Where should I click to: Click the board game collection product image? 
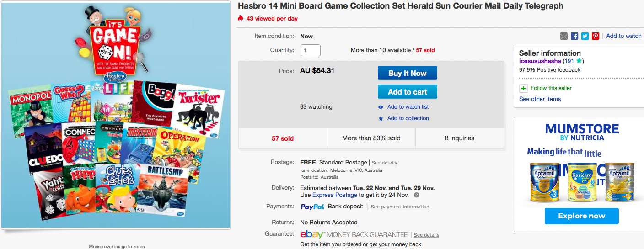point(116,114)
